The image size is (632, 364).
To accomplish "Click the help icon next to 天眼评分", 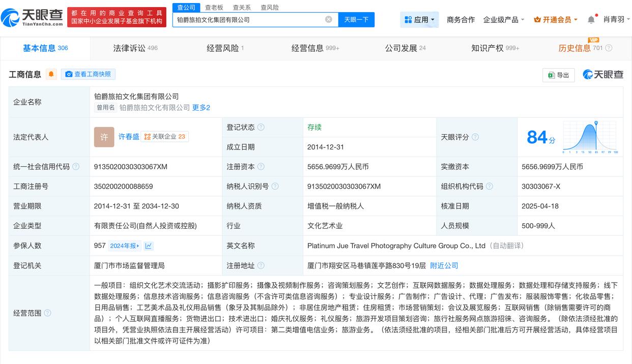I will click(475, 137).
